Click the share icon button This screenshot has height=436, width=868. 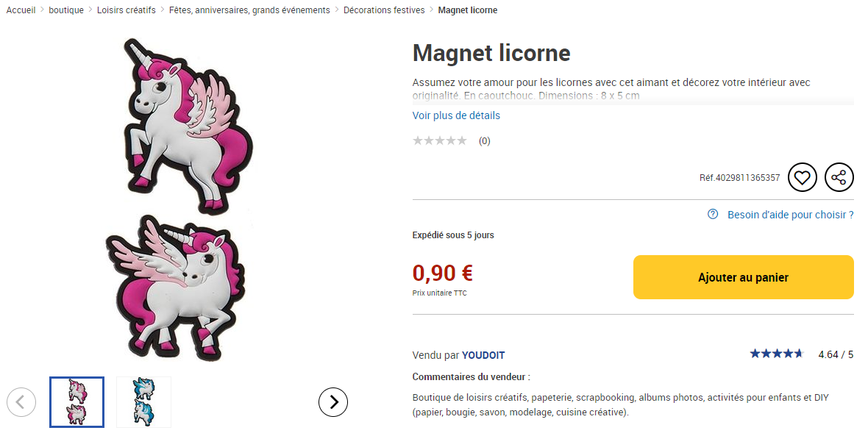click(x=839, y=178)
